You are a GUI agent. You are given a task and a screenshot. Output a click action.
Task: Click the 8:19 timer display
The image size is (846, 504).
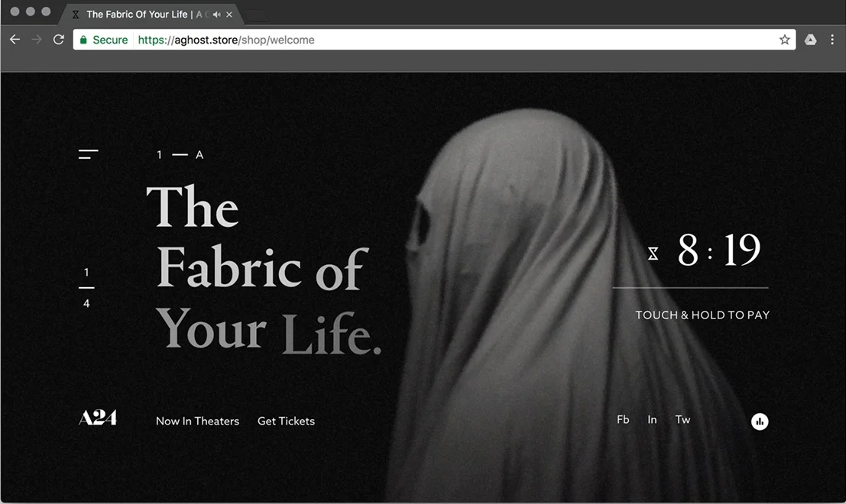click(718, 250)
